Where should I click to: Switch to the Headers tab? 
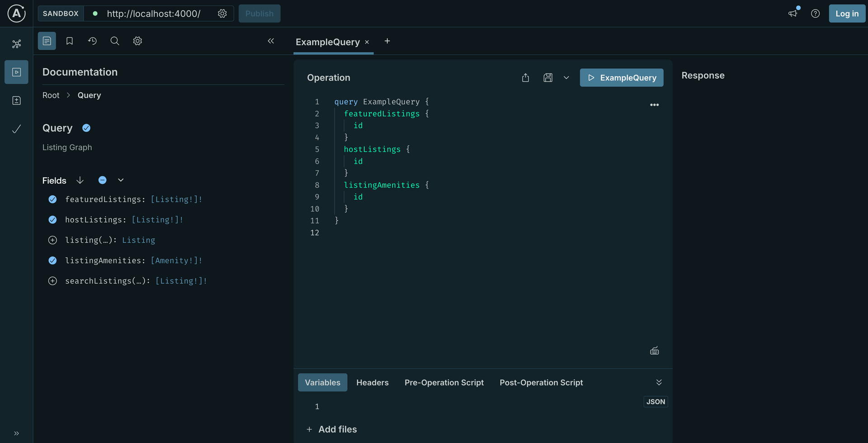[x=372, y=382]
